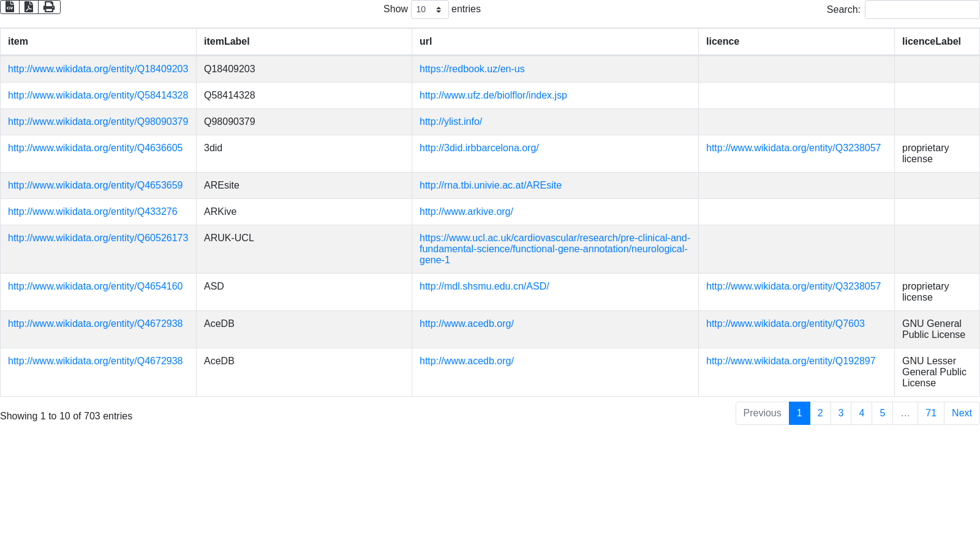980x551 pixels.
Task: Sort by item column header
Action: [x=98, y=42]
